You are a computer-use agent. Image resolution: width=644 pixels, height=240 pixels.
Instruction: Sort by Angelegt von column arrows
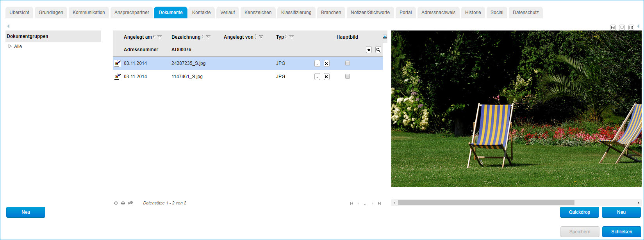256,37
